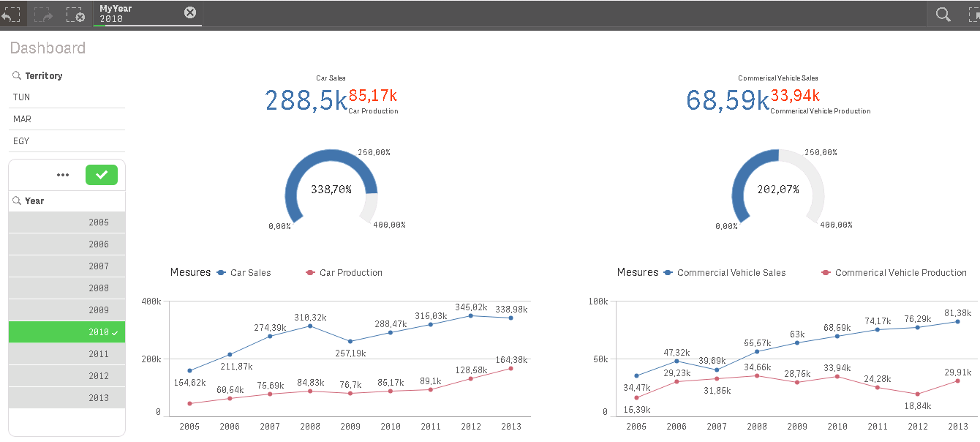Clear all selections with the toolbar icon
This screenshot has width=980, height=442.
(x=75, y=14)
